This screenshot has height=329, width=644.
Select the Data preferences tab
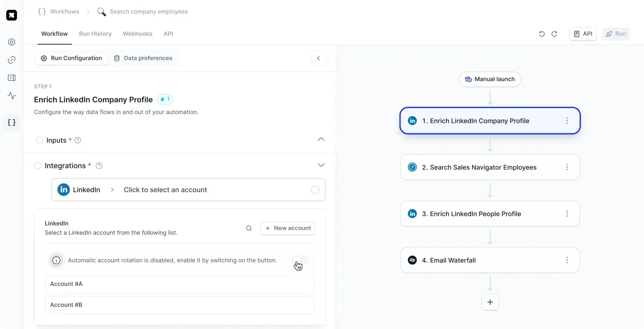(x=143, y=58)
